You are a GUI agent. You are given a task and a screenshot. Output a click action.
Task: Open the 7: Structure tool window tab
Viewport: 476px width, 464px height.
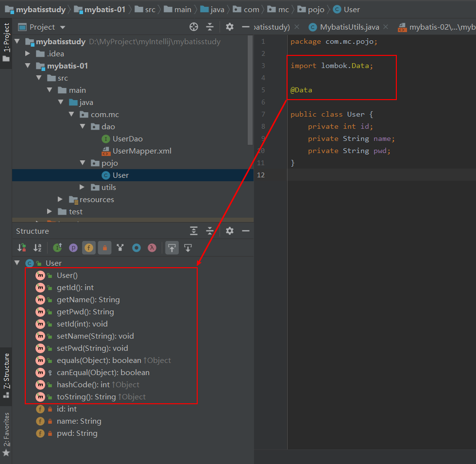[6, 376]
